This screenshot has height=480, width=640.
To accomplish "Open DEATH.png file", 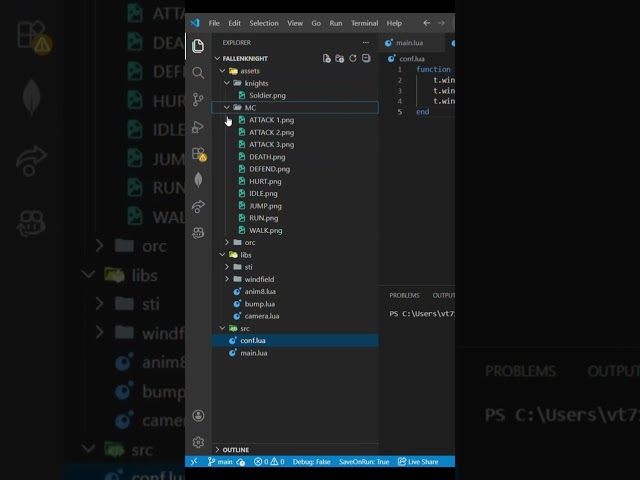I will click(295, 157).
